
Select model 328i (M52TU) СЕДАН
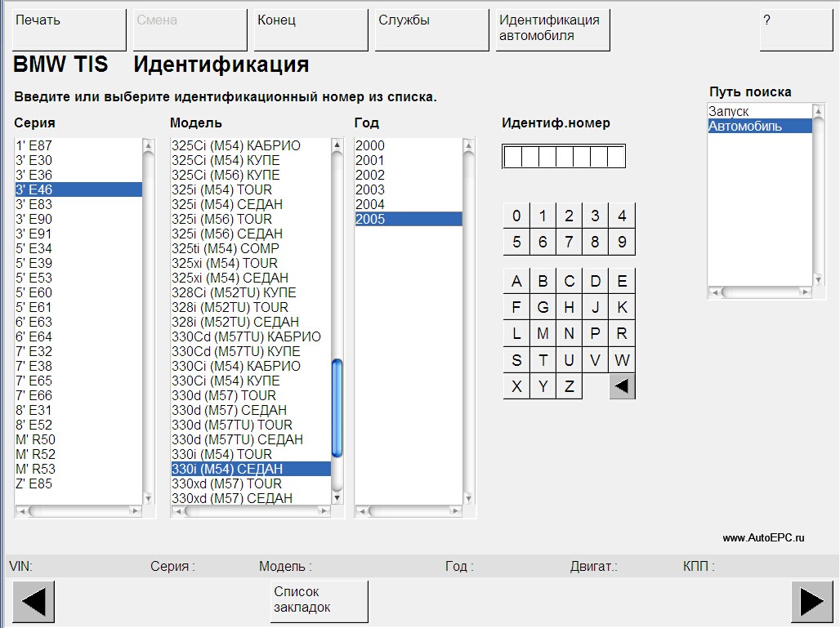(x=251, y=322)
